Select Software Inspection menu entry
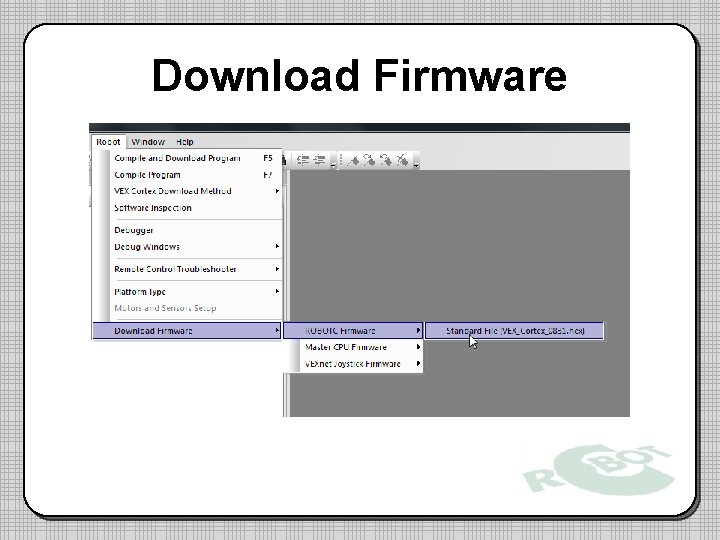Screen dimensions: 720x540 click(187, 208)
